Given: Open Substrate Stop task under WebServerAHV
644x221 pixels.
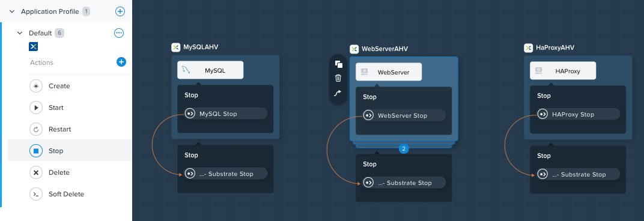Looking at the screenshot, I should [404, 183].
